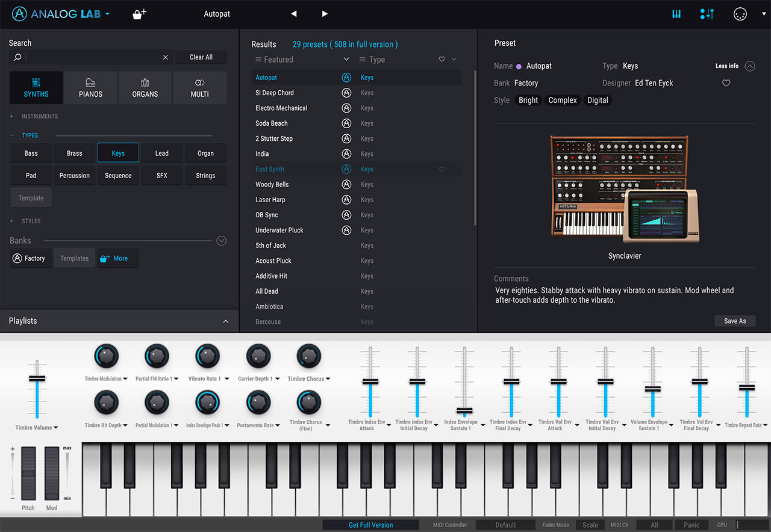Toggle the Percussion type filter
771x532 pixels.
pyautogui.click(x=75, y=175)
